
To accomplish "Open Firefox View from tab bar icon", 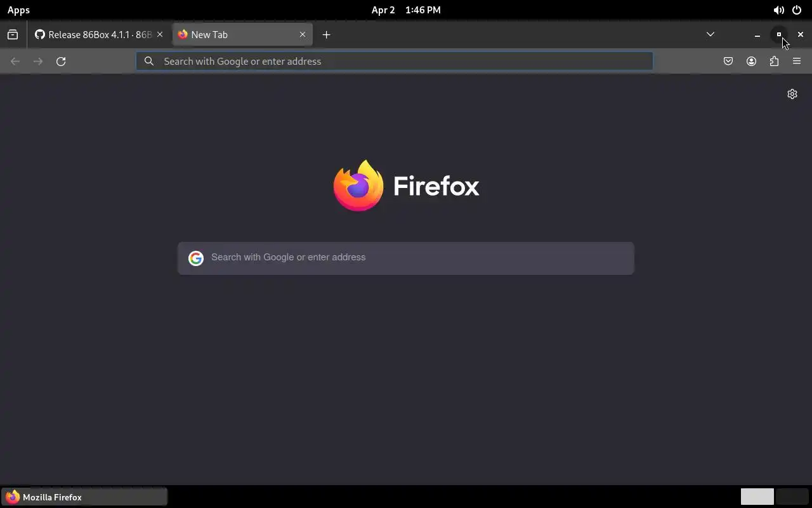I will [x=13, y=35].
